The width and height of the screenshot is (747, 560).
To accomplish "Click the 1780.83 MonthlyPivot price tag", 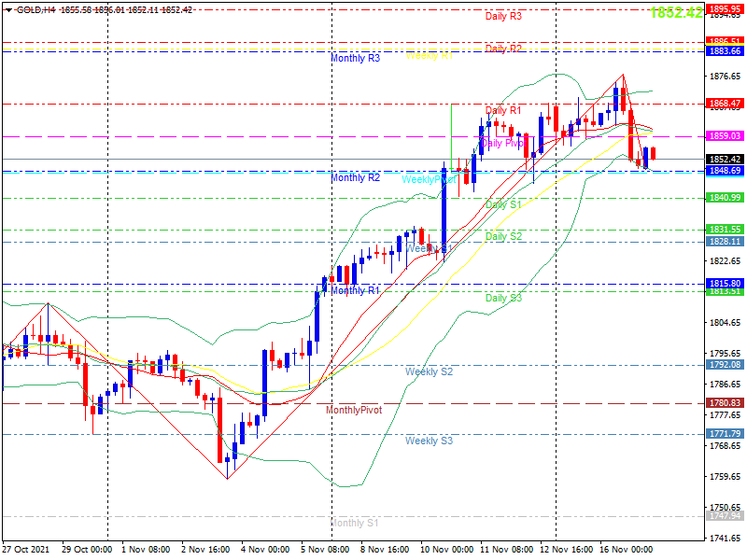I will (725, 403).
